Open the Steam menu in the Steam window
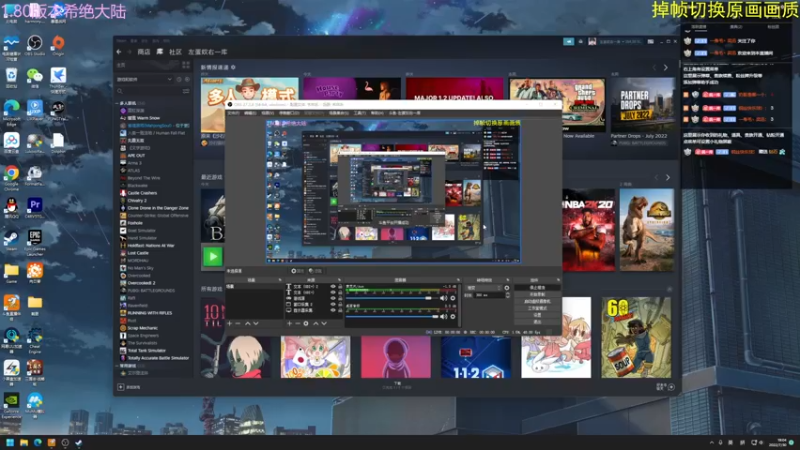Screen dimensions: 800x450 click(121, 41)
